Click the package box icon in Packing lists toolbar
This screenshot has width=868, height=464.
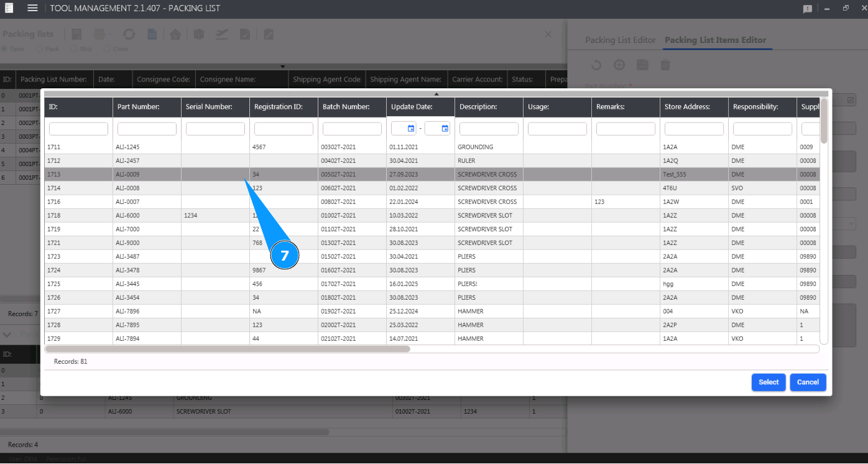click(198, 34)
